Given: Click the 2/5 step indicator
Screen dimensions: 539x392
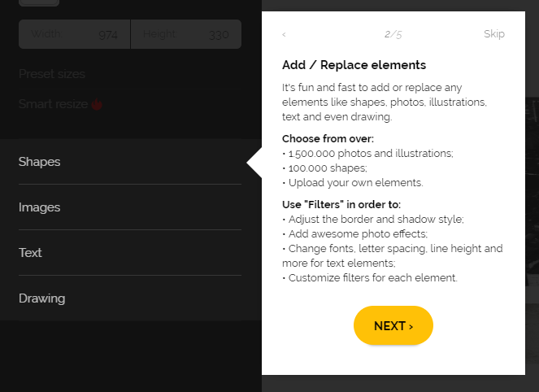Looking at the screenshot, I should click(x=393, y=34).
